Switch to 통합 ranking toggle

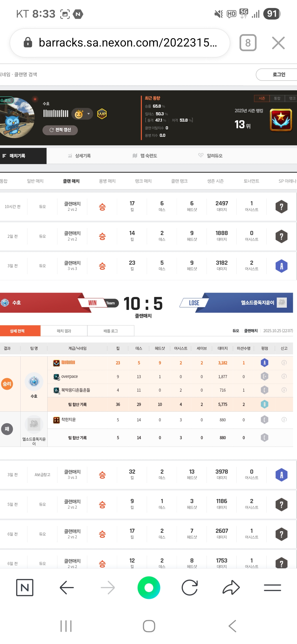click(x=277, y=98)
